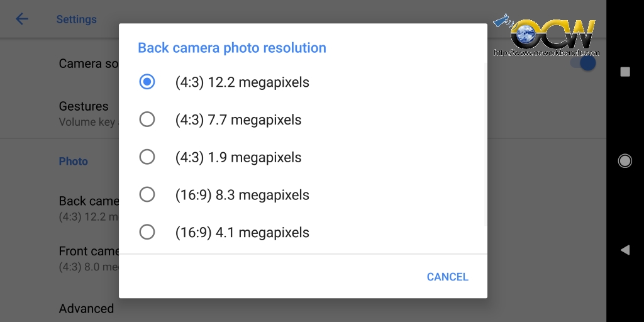Click the (16:9) 8.3 megapixels label text
644x322 pixels.
pyautogui.click(x=242, y=195)
